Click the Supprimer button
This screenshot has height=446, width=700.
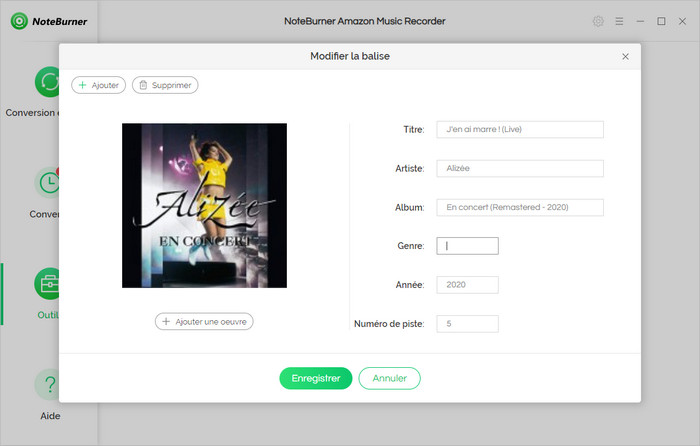point(165,85)
